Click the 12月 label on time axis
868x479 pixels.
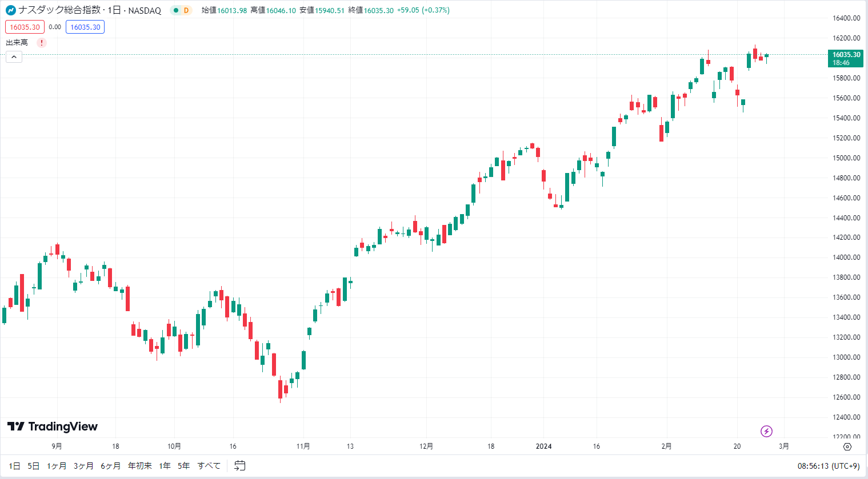[426, 446]
